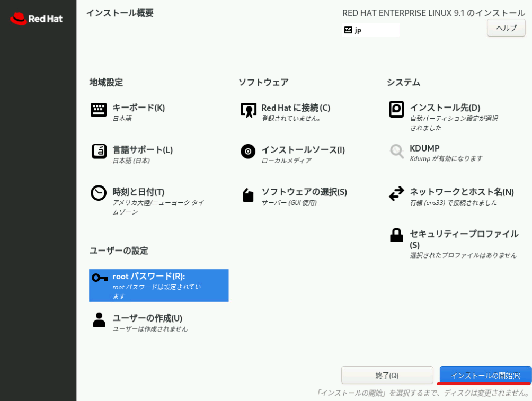Open the KDUMP configuration
This screenshot has height=401, width=532.
pos(424,148)
